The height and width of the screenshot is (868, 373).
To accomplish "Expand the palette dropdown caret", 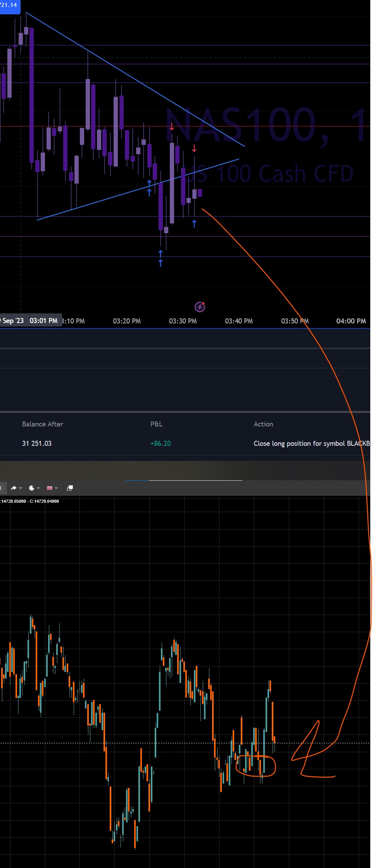I will coord(38,488).
